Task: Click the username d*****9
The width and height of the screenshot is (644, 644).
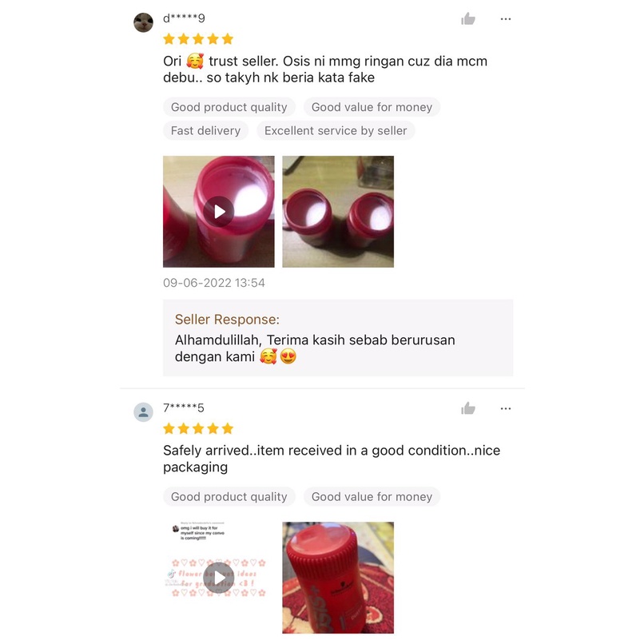Action: 184,18
